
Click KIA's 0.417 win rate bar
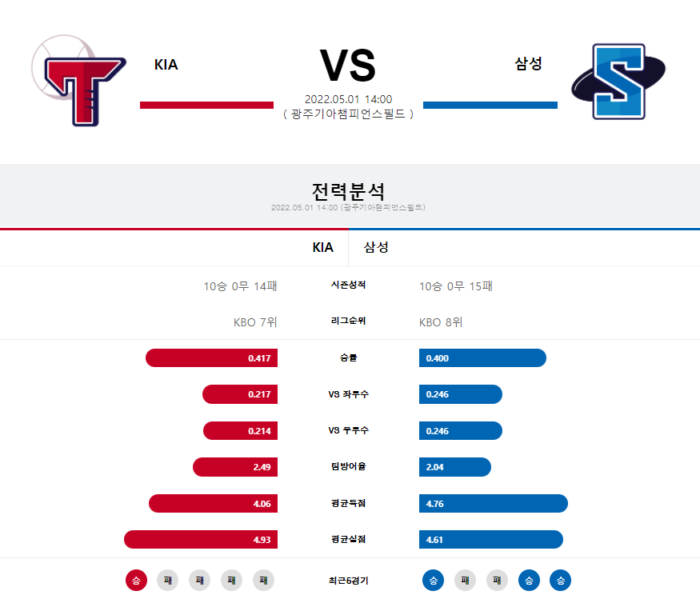tap(212, 358)
